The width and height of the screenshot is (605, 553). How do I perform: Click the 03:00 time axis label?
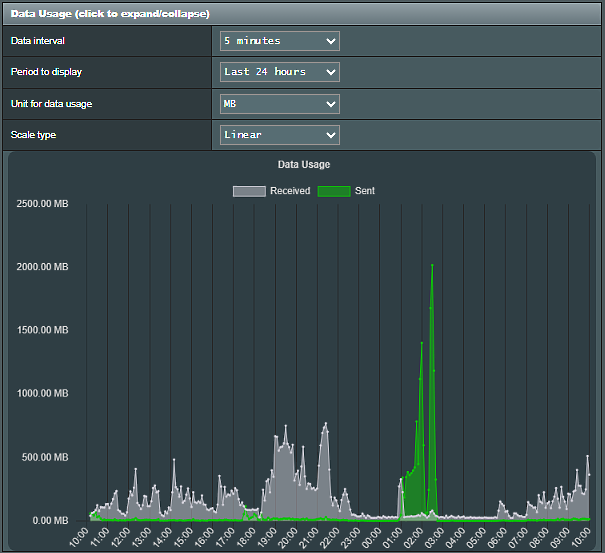point(435,537)
